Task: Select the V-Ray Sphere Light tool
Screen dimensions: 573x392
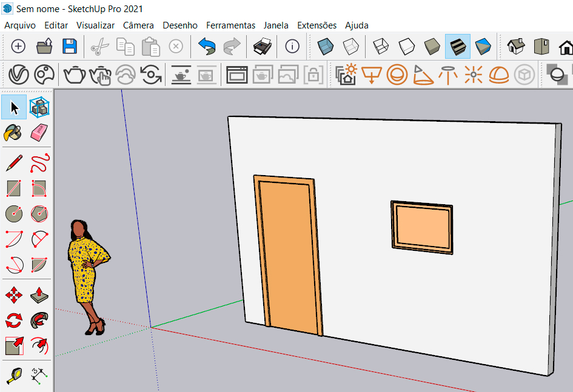Action: [x=397, y=75]
